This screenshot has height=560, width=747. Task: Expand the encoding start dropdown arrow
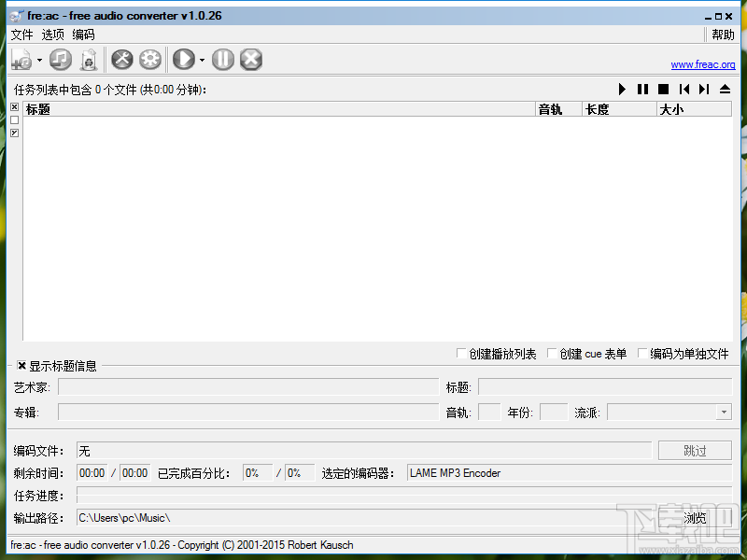pos(201,59)
